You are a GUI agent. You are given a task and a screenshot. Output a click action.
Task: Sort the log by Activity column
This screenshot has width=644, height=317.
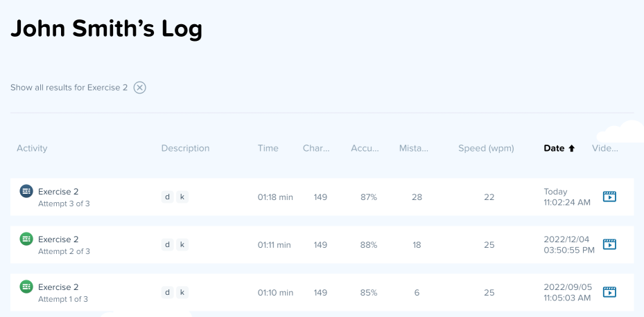coord(32,148)
